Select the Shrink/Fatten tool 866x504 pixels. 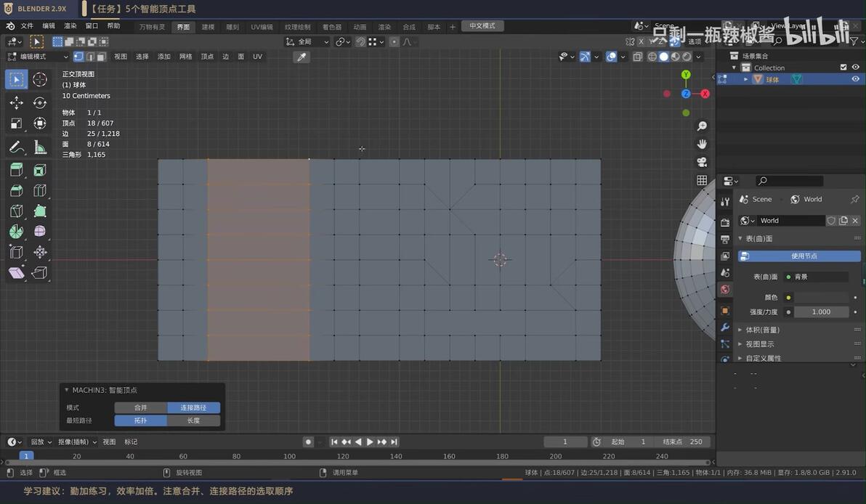(40, 252)
